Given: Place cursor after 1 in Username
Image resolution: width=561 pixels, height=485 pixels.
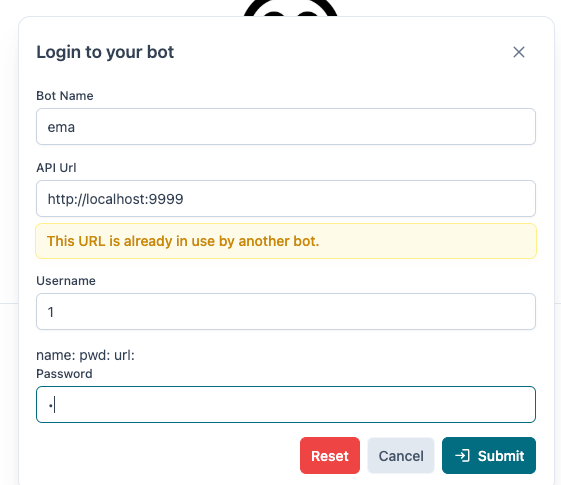Looking at the screenshot, I should 55,312.
